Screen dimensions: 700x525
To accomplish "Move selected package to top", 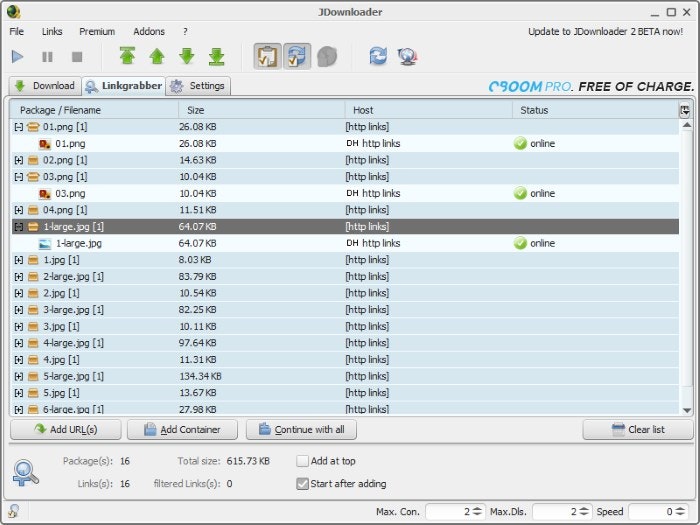I will click(x=127, y=56).
